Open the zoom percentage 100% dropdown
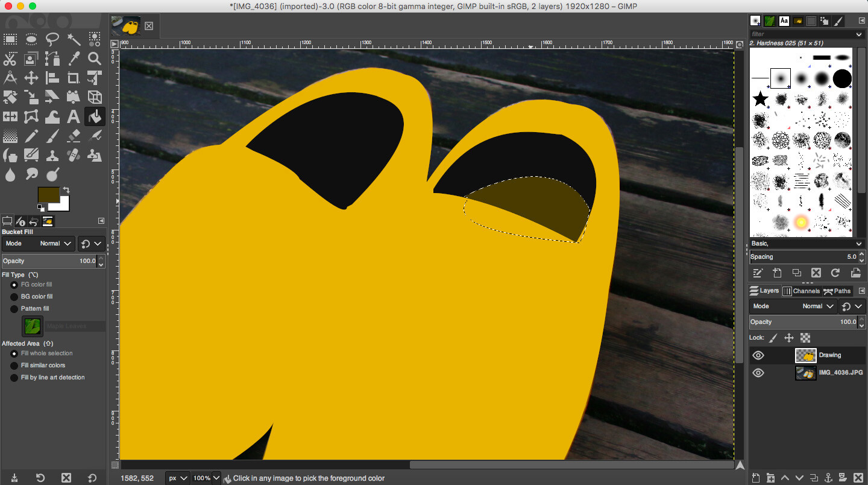Viewport: 868px width, 485px height. pyautogui.click(x=206, y=478)
